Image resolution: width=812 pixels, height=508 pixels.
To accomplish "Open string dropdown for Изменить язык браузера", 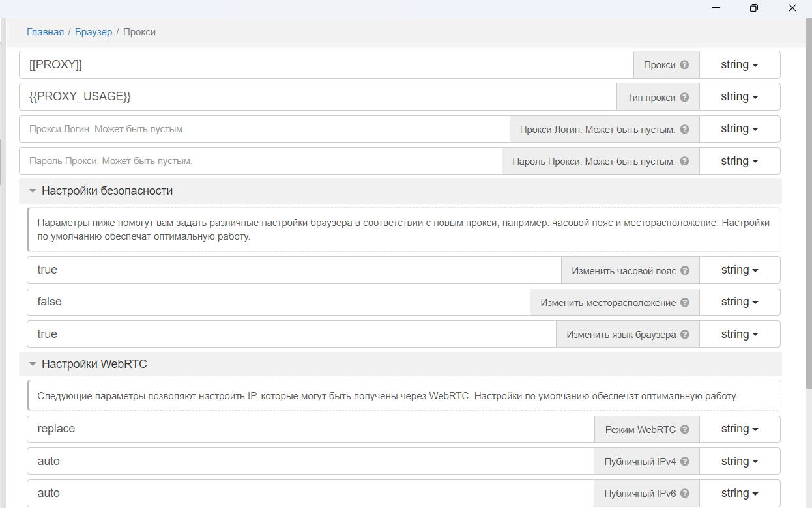I will click(x=740, y=334).
